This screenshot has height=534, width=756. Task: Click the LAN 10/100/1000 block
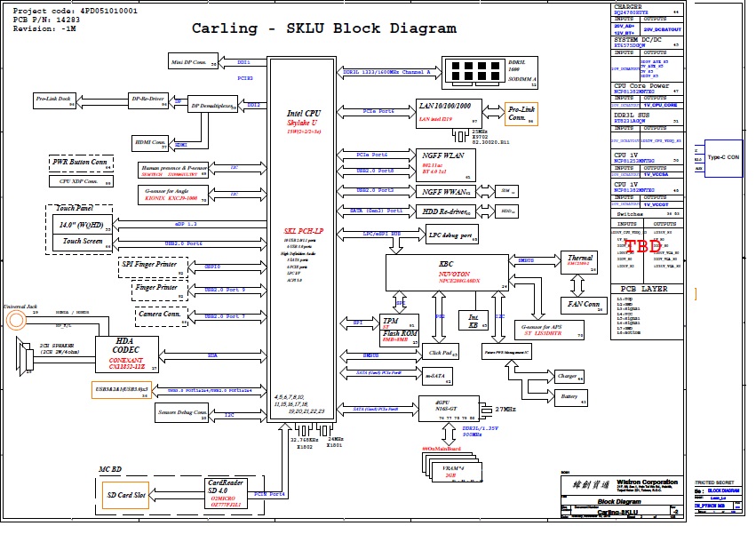click(x=449, y=114)
